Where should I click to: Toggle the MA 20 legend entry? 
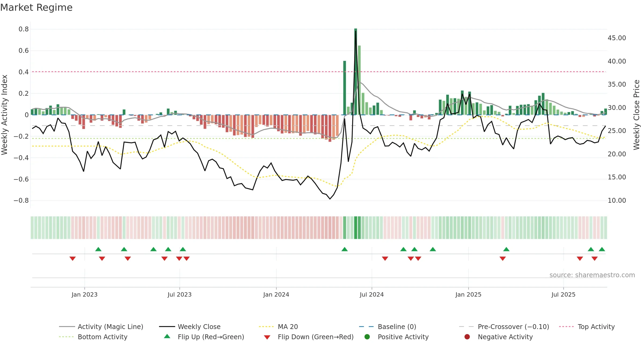pyautogui.click(x=278, y=327)
